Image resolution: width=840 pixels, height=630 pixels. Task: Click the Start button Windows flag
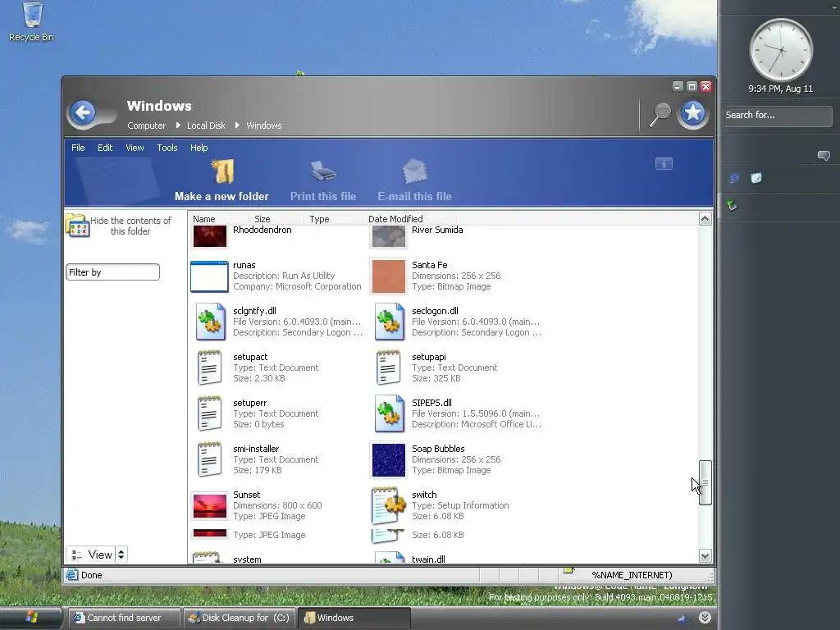pos(32,617)
